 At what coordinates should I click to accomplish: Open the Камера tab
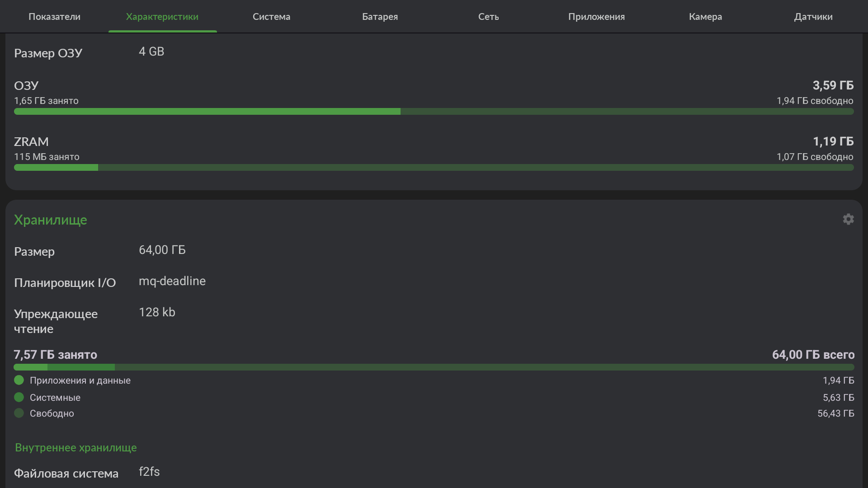tap(705, 17)
